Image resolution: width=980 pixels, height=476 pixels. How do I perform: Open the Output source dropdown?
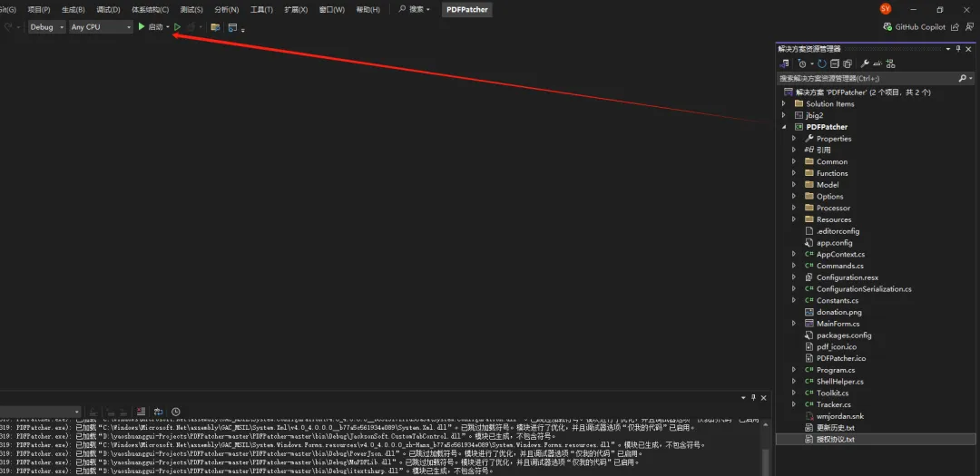[x=40, y=412]
